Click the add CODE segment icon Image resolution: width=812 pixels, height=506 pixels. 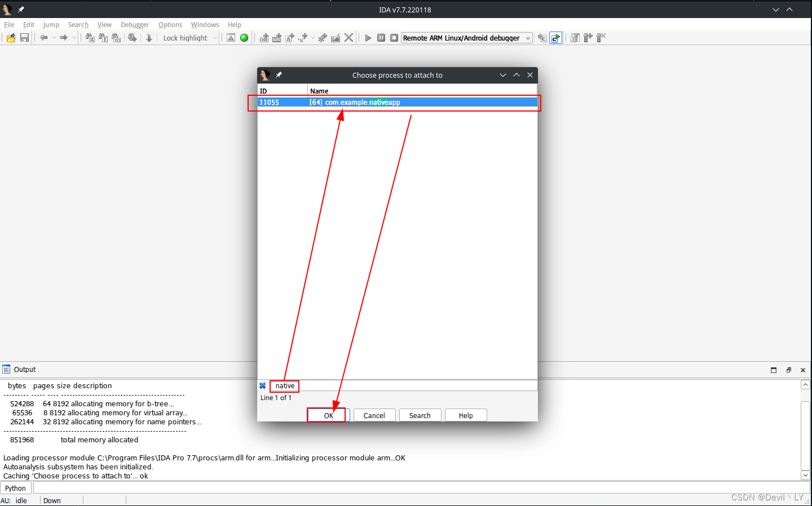[264, 38]
